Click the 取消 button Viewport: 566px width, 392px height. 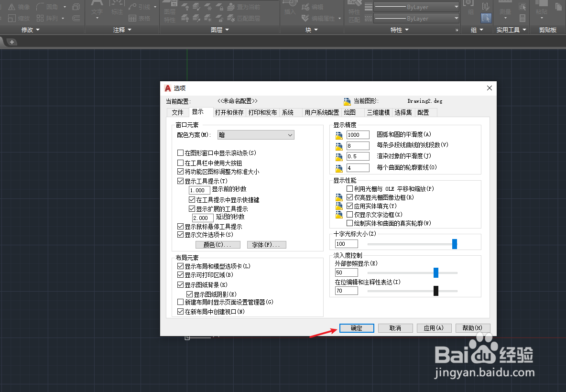coord(395,328)
